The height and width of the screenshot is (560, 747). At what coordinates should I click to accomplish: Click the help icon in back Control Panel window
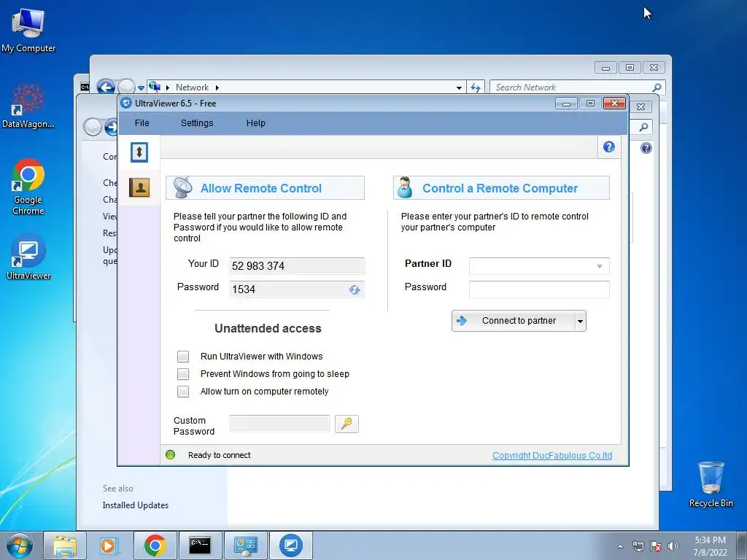click(x=646, y=148)
